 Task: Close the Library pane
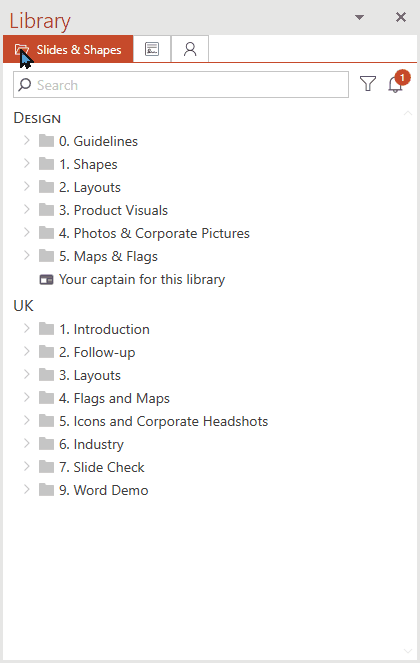[401, 17]
